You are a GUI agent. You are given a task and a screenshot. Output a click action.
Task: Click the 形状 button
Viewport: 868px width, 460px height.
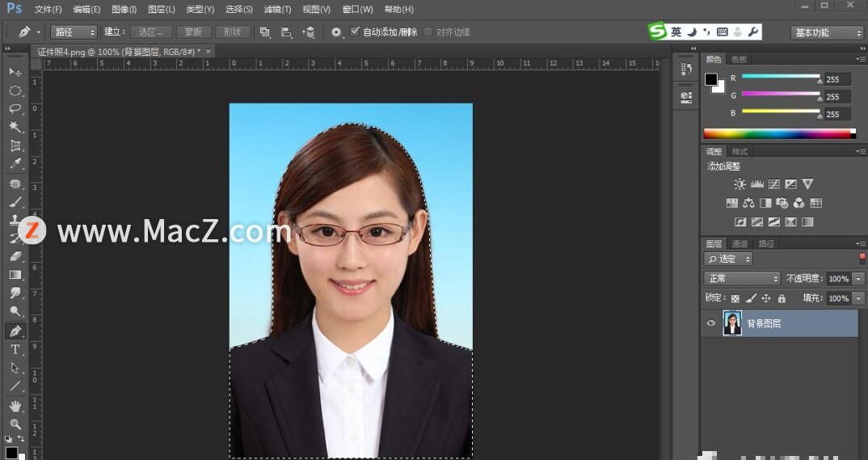point(233,32)
